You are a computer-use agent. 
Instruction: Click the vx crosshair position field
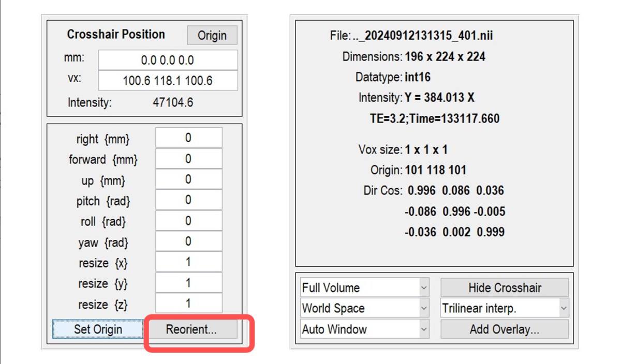pyautogui.click(x=168, y=81)
